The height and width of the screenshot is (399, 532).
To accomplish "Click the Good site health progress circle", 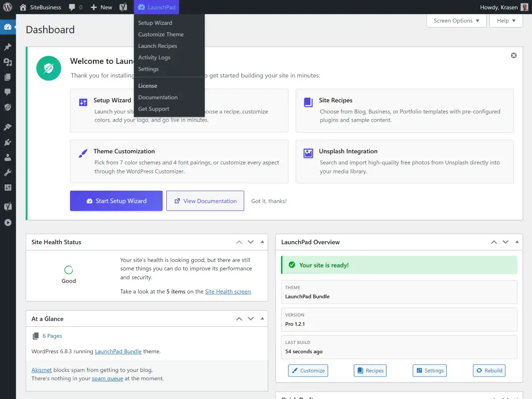I will coord(69,271).
